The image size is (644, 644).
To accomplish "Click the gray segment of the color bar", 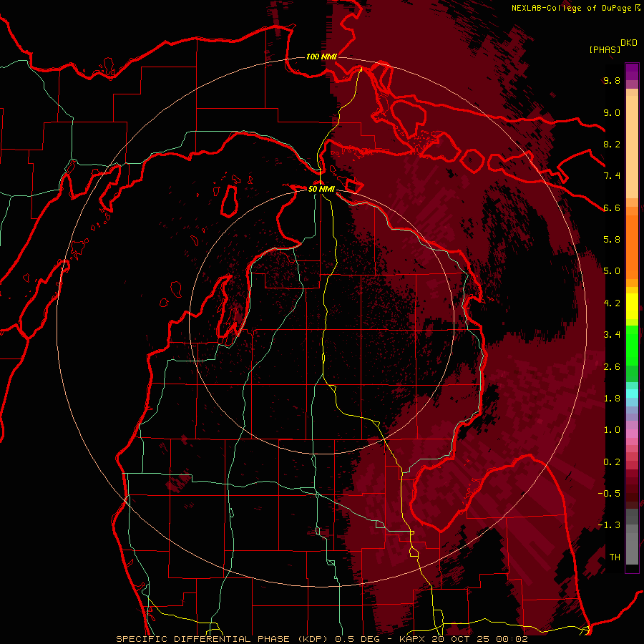I will (x=632, y=537).
